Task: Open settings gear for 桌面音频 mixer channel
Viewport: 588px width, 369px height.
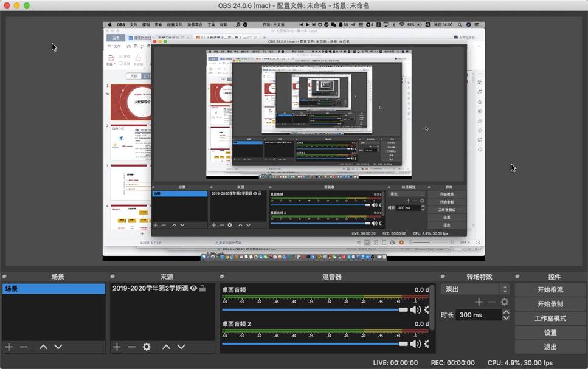Action: tap(427, 309)
